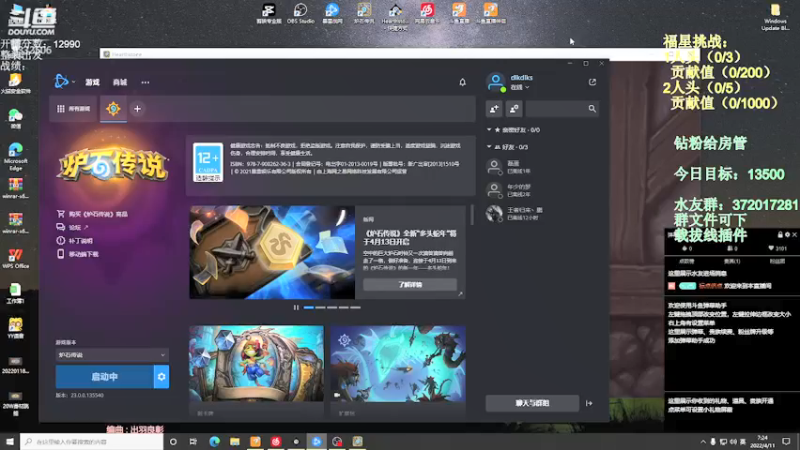Show the 所有游戏 list

(73, 109)
